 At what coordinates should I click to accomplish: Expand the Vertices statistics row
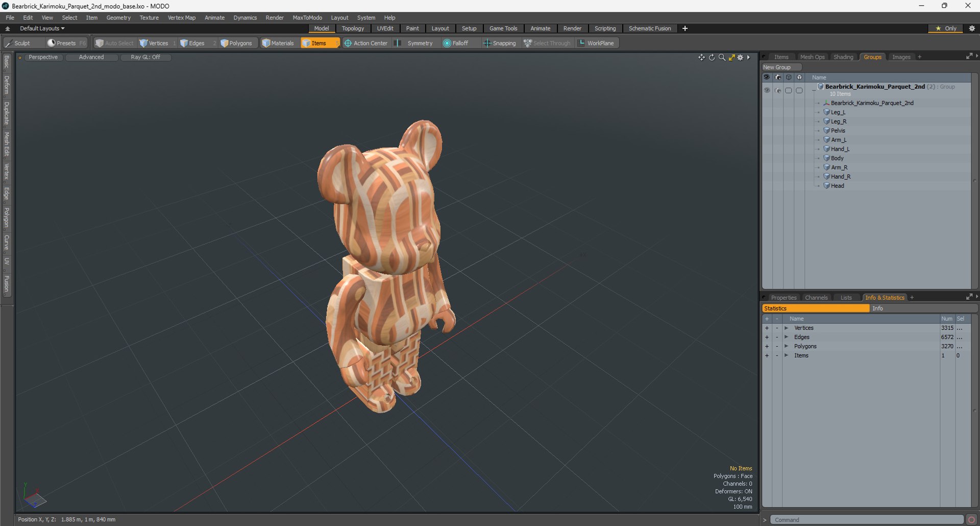pyautogui.click(x=786, y=328)
